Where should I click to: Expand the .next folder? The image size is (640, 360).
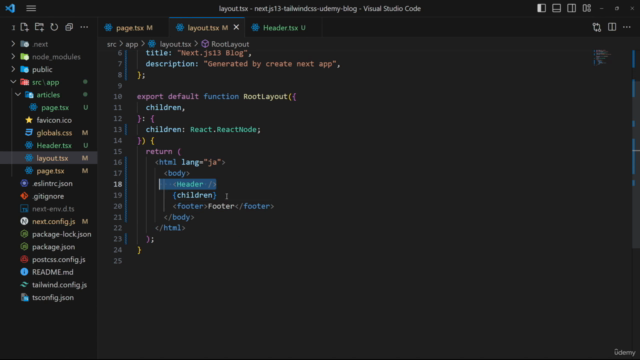40,44
